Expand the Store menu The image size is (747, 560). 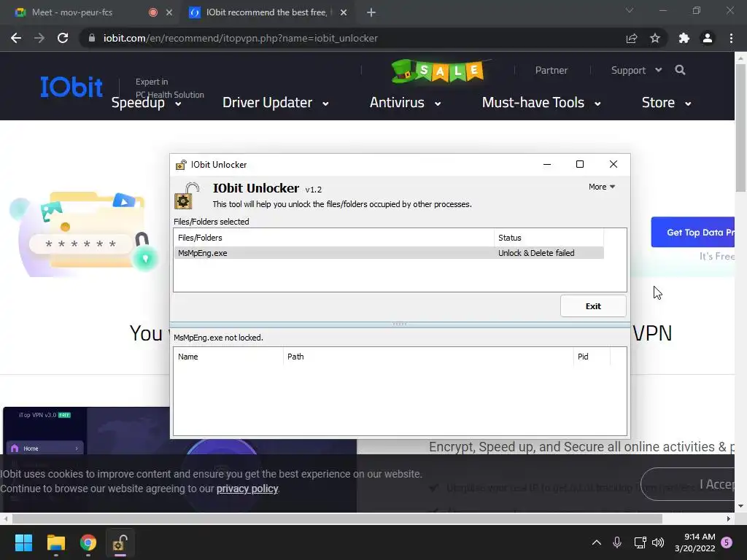[x=667, y=103]
